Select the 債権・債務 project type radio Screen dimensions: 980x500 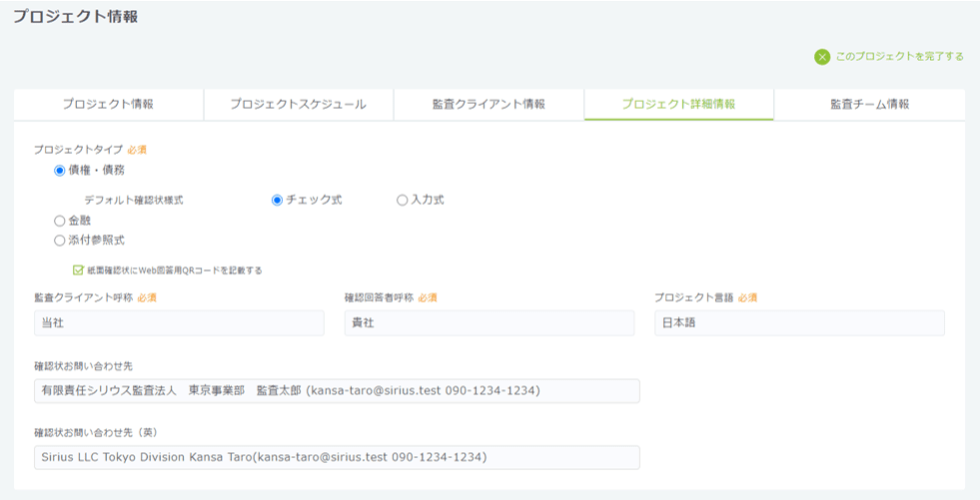[x=60, y=171]
